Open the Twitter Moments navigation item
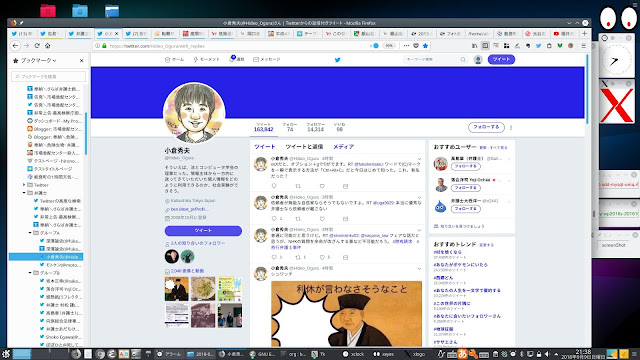Image resolution: width=640 pixels, height=360 pixels. coord(207,60)
